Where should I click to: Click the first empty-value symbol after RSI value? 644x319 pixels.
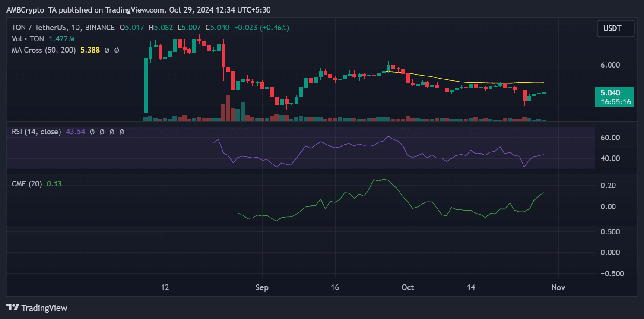coord(92,132)
